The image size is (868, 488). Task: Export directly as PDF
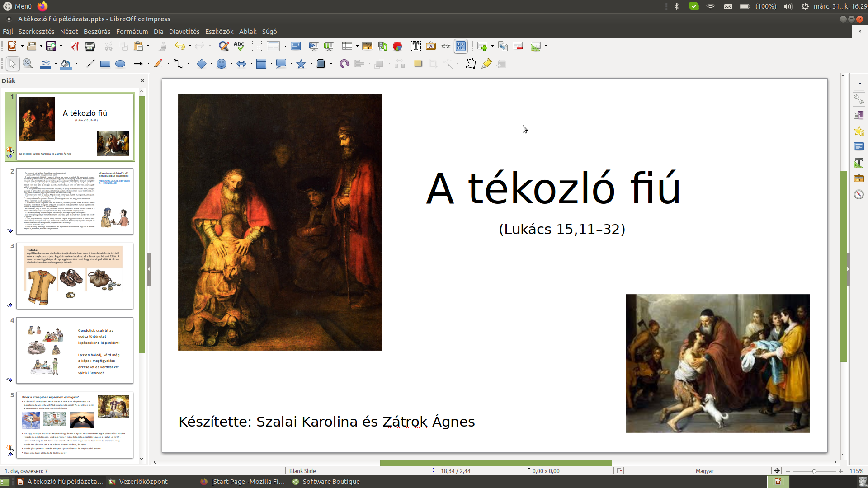(75, 46)
